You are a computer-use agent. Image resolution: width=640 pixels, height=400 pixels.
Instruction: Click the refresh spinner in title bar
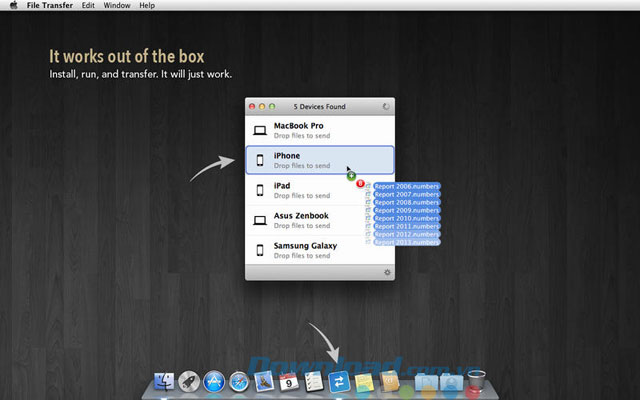(x=386, y=105)
